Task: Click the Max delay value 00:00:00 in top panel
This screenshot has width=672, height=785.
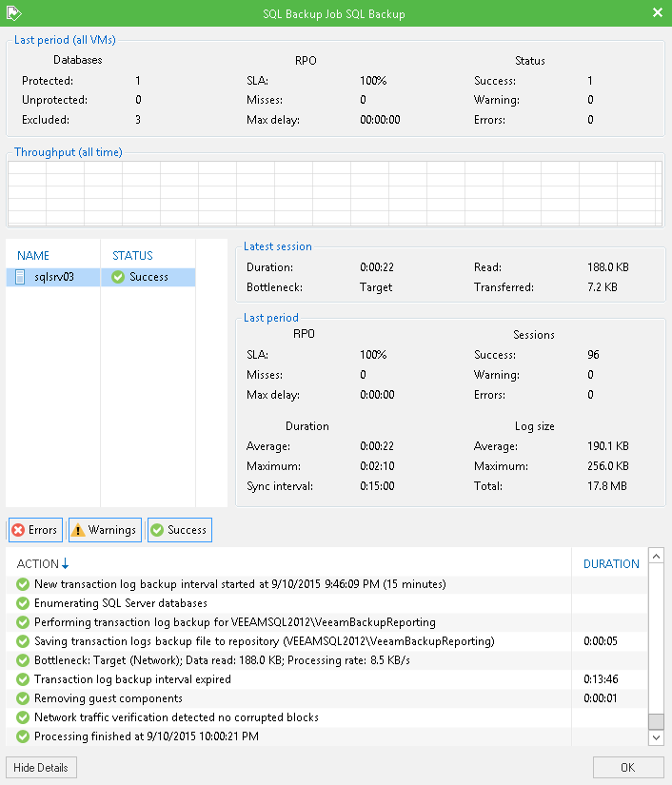Action: point(380,120)
